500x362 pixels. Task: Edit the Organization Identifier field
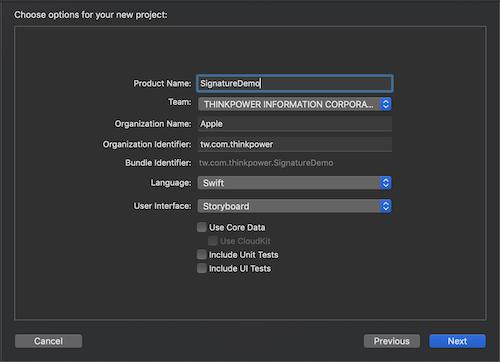(x=295, y=144)
